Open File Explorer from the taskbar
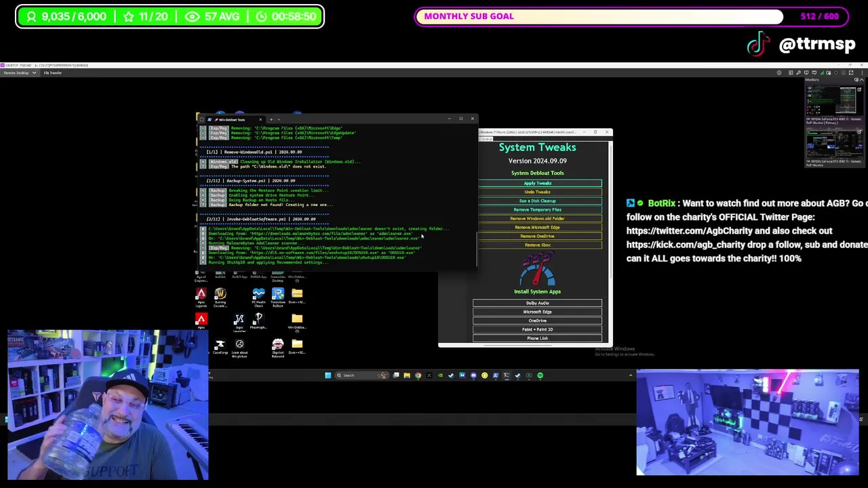 407,375
